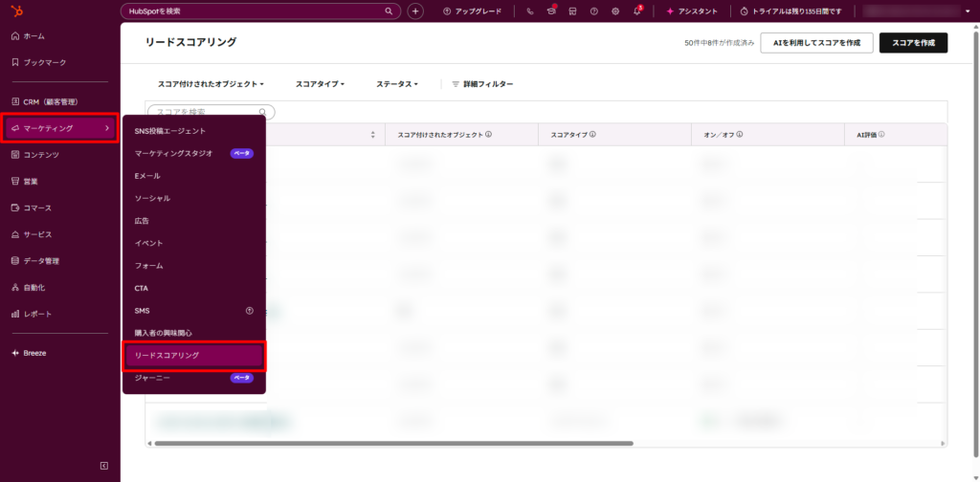The height and width of the screenshot is (482, 980).
Task: Open the account dropdown arrow at top right
Action: click(968, 11)
